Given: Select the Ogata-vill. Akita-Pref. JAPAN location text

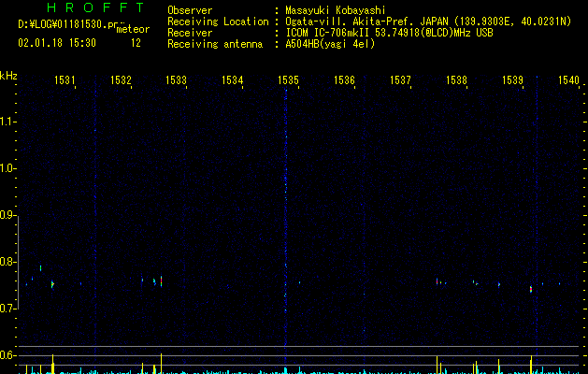Looking at the screenshot, I should pyautogui.click(x=366, y=22).
